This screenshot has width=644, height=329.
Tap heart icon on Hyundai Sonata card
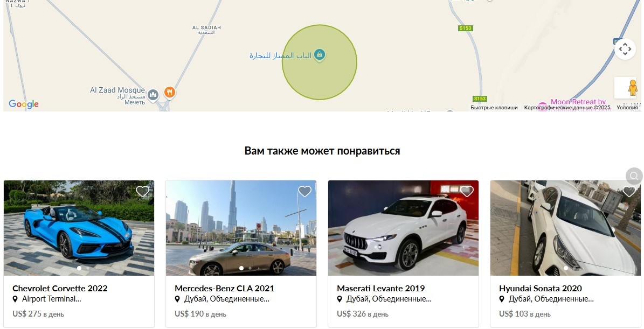coord(629,192)
